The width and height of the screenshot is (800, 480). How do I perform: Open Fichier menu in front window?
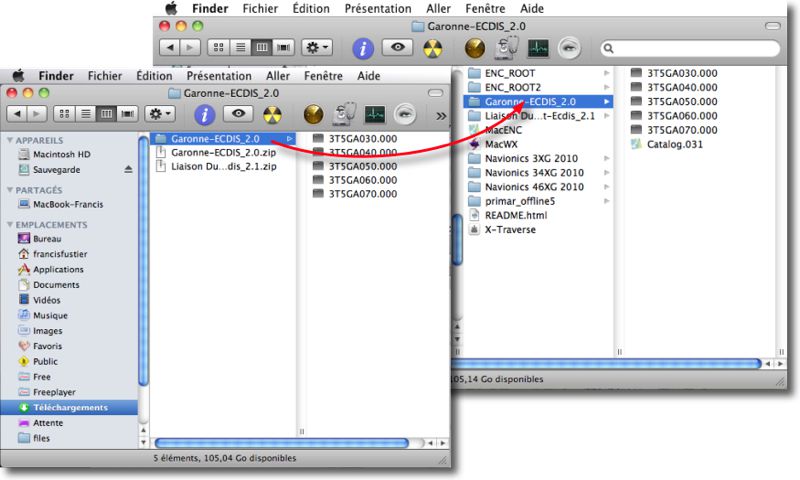tap(105, 75)
